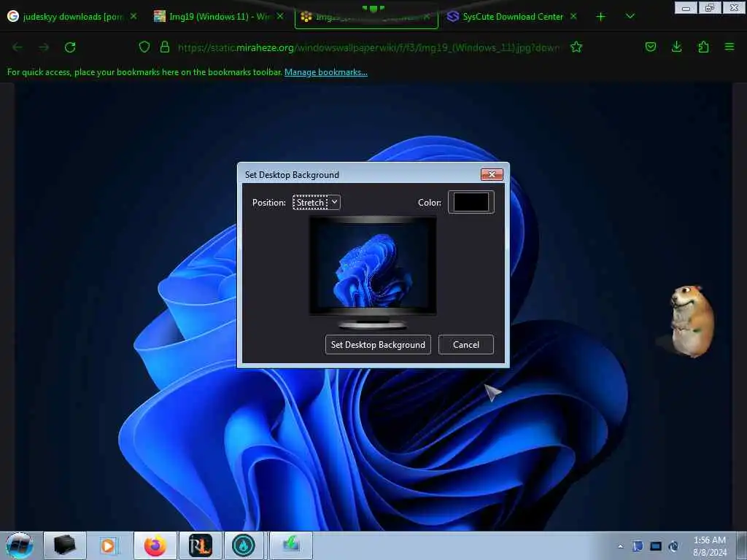
Task: Open the Windows Start orb
Action: (19, 545)
